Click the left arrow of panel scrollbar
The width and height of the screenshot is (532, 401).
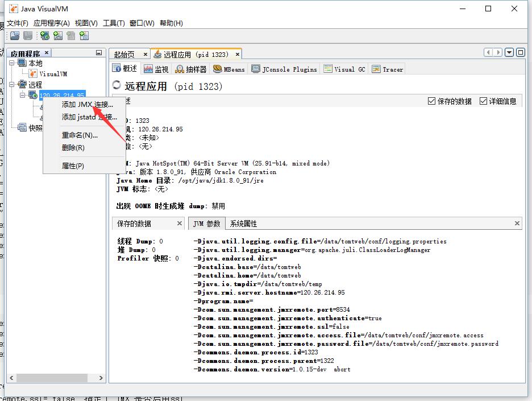[x=11, y=378]
